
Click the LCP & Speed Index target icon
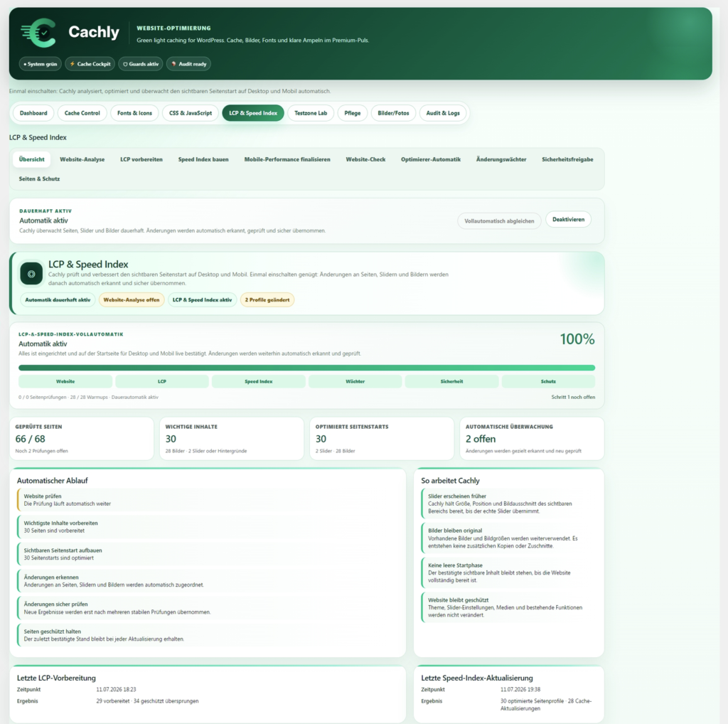31,274
